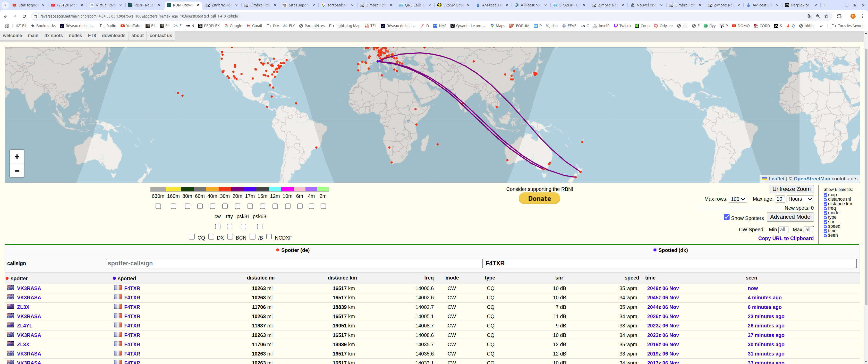Click the zoom in (+) button on map
This screenshot has height=364, width=868.
click(16, 157)
